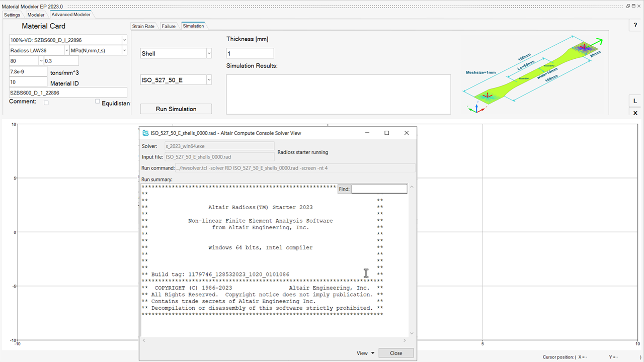Open the Shell element type dropdown
The height and width of the screenshot is (362, 644).
(209, 53)
